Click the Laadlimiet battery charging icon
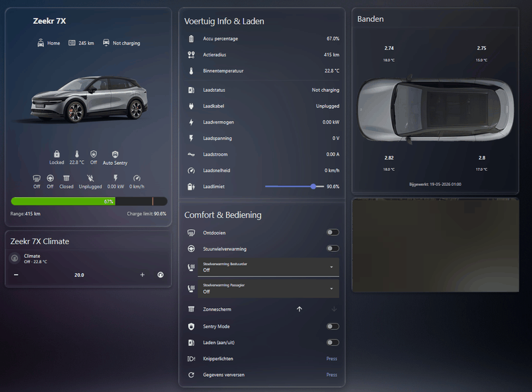Screen dimensions: 532x392 [192, 187]
